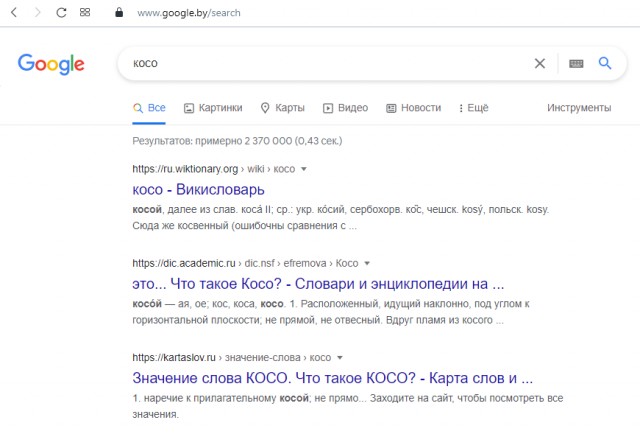Expand dropdown arrow next to kartaslov.ru URL
Viewport: 640px width, 434px height.
pos(340,358)
